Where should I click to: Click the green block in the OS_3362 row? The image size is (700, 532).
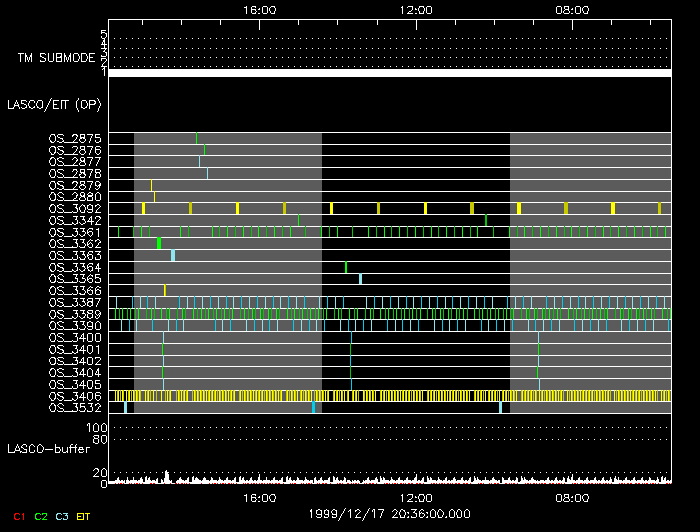[159, 244]
